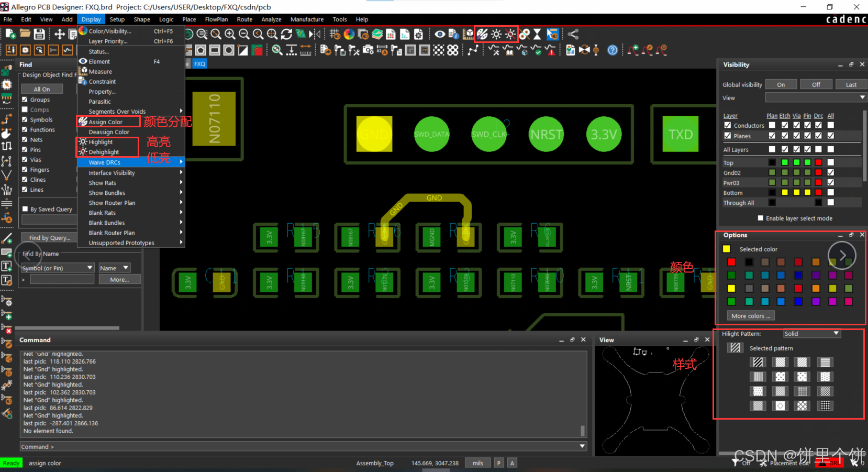
Task: Click the circle shape add icon
Action: click(x=229, y=50)
